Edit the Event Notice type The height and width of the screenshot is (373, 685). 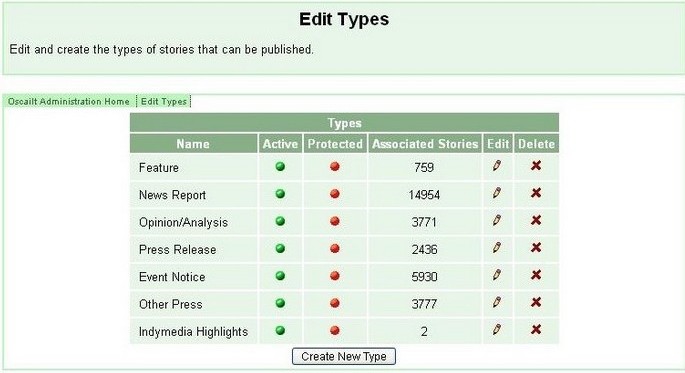497,275
